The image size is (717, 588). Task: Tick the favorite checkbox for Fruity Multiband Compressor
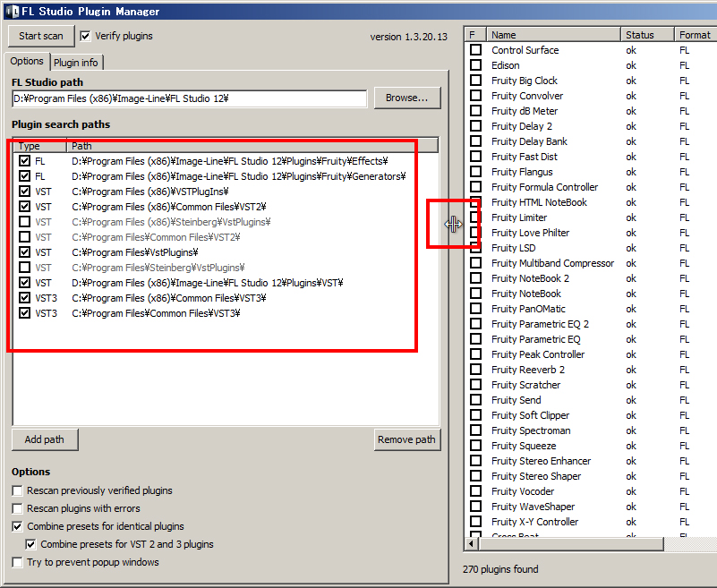476,263
